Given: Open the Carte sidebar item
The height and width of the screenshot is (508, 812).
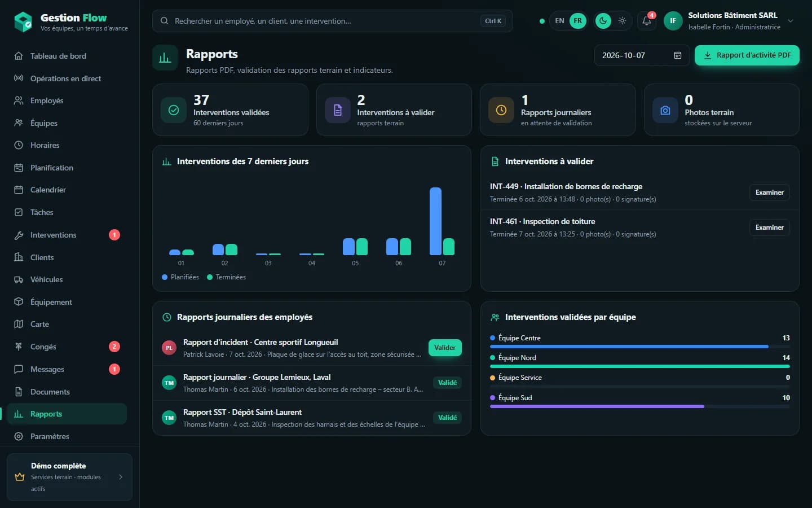Looking at the screenshot, I should pyautogui.click(x=67, y=324).
